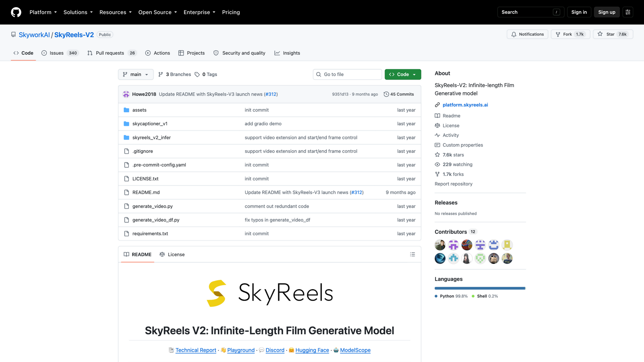Open the Activity link in About
This screenshot has height=362, width=644.
pyautogui.click(x=447, y=135)
